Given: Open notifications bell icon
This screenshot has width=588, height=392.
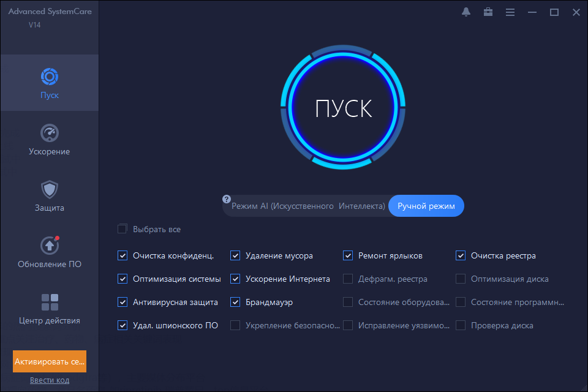Looking at the screenshot, I should (x=466, y=12).
